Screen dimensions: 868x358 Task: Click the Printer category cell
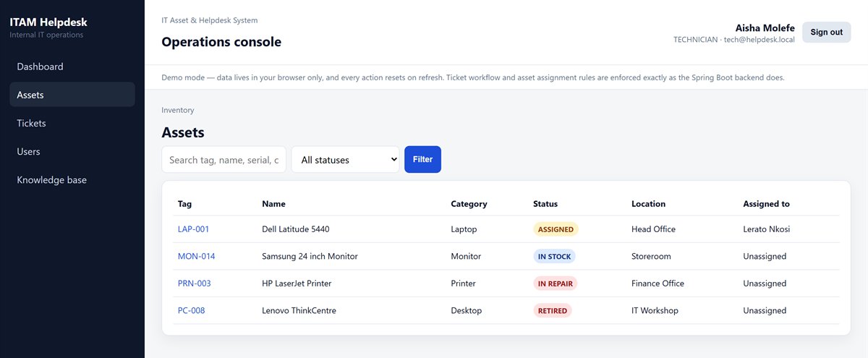click(x=464, y=284)
